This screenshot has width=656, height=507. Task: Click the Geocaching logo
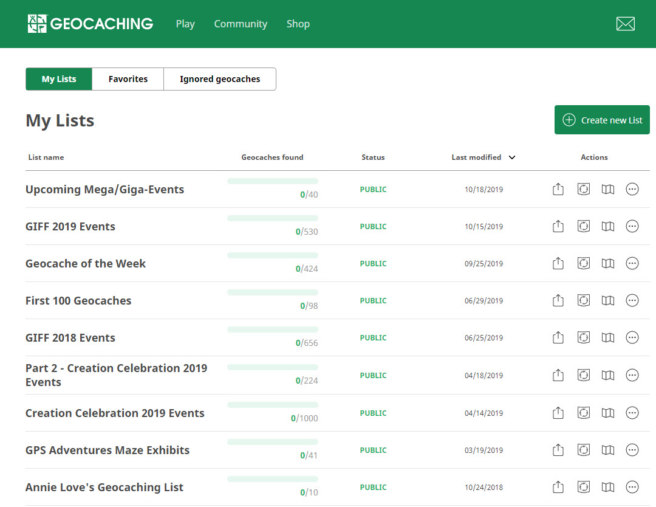[90, 24]
